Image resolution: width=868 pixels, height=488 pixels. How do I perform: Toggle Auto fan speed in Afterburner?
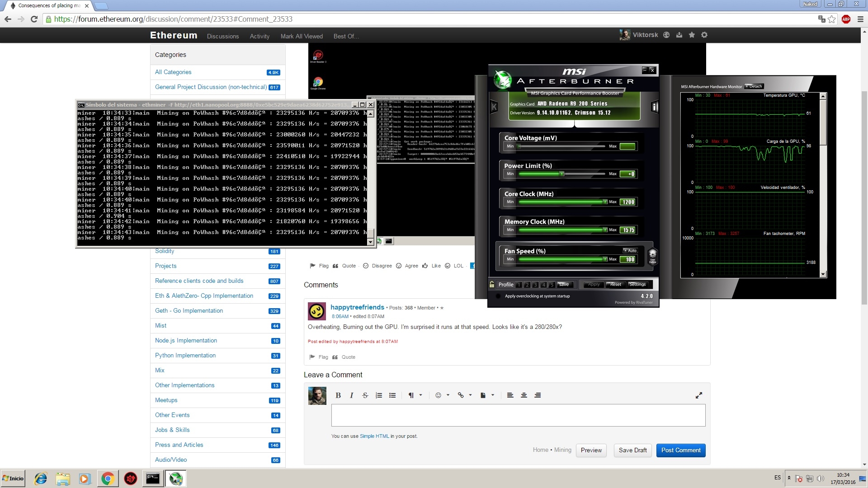pos(630,251)
